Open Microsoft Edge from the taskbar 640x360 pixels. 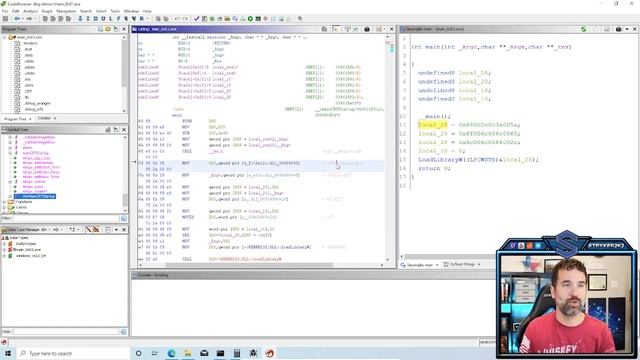171,353
